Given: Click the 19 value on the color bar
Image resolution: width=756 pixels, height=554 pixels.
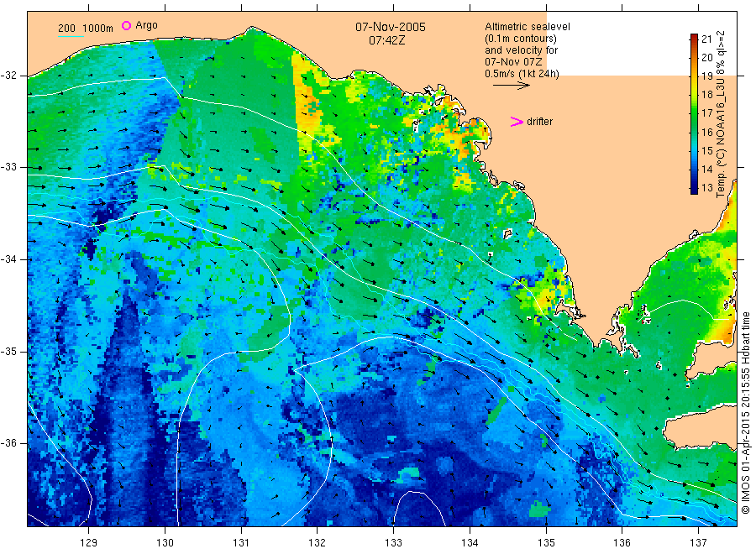Looking at the screenshot, I should tap(706, 76).
